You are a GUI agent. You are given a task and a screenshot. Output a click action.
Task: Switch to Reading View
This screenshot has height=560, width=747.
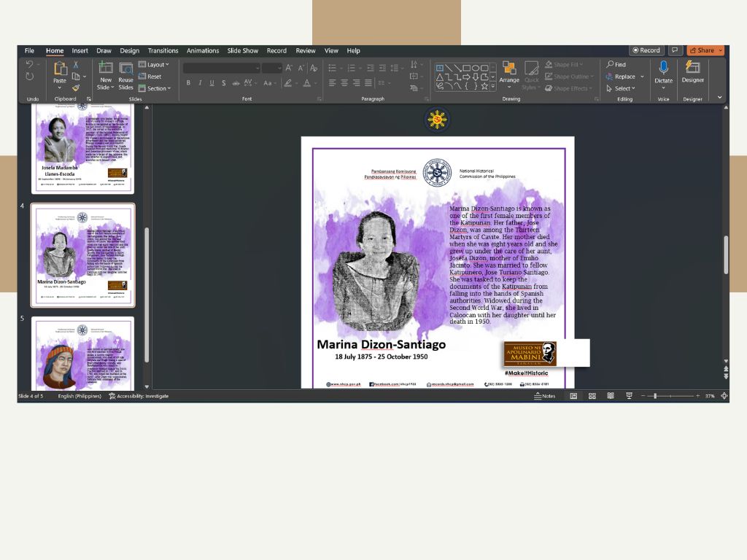click(x=611, y=396)
